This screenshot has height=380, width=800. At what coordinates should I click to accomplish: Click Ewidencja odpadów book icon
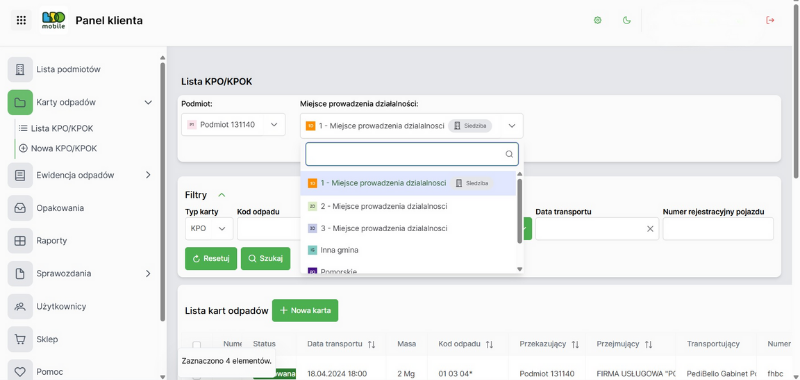click(x=20, y=175)
